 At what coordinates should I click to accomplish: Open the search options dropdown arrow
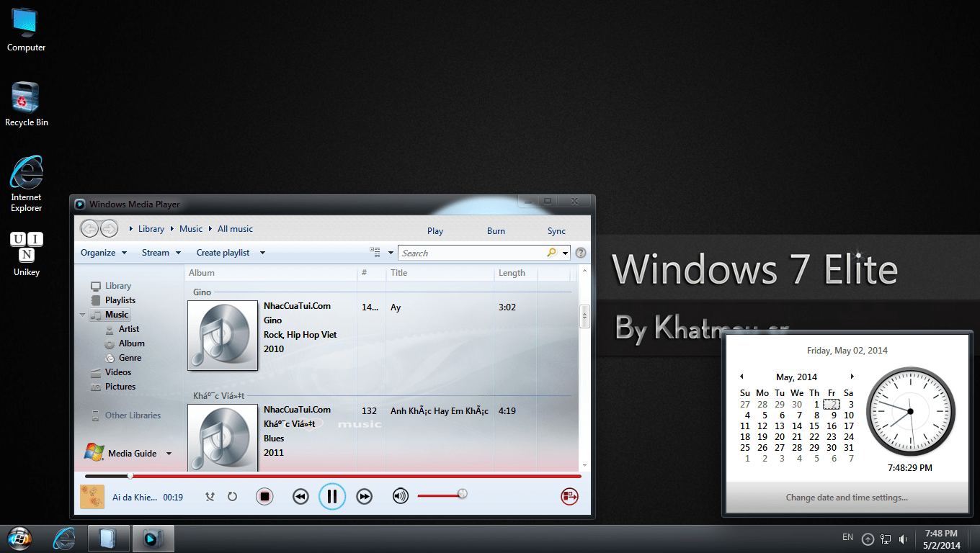(x=566, y=253)
